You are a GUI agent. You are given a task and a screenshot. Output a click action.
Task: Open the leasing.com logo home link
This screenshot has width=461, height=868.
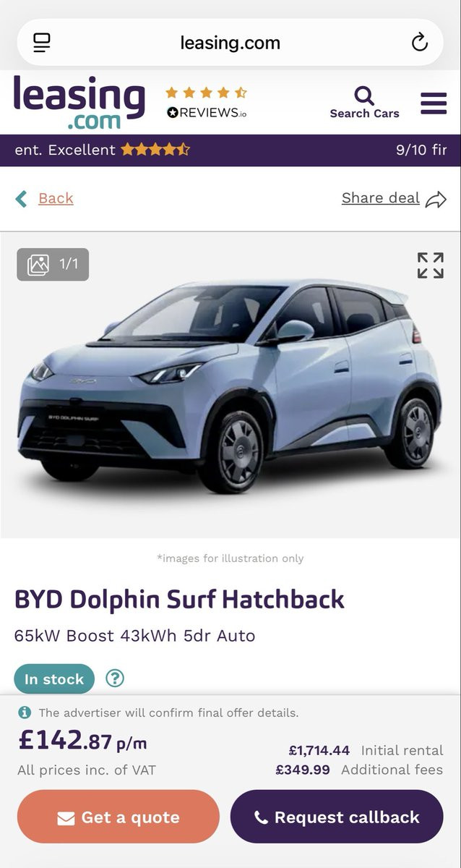click(79, 103)
